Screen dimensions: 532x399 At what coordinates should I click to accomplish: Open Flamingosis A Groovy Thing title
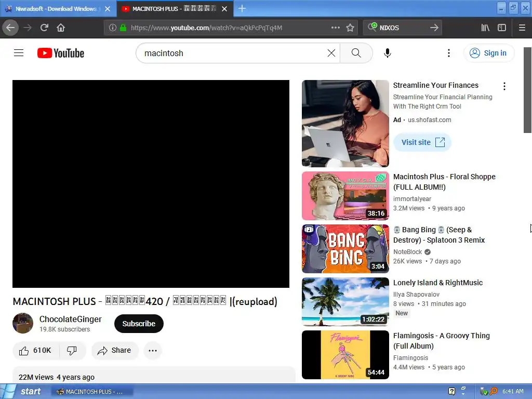(442, 341)
